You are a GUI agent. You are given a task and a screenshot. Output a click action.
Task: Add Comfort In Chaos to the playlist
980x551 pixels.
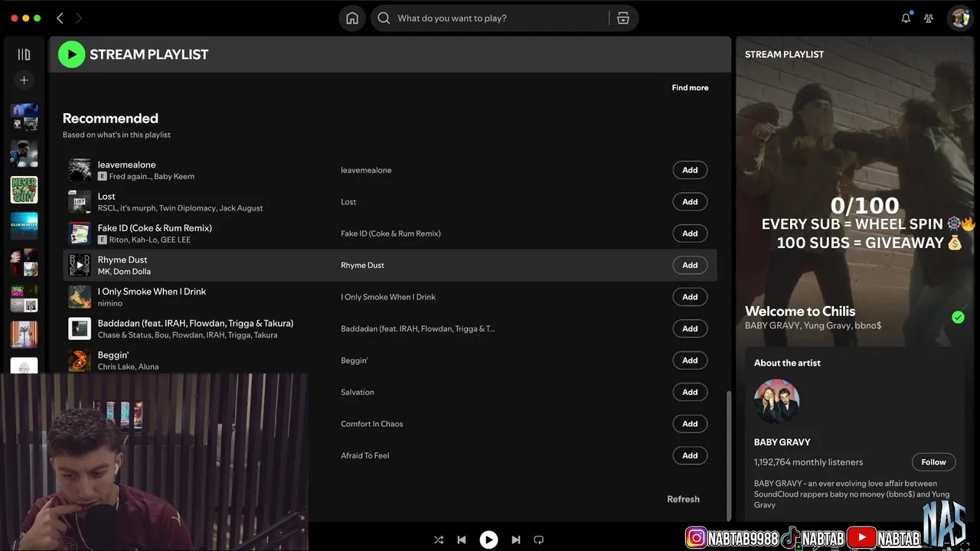690,424
